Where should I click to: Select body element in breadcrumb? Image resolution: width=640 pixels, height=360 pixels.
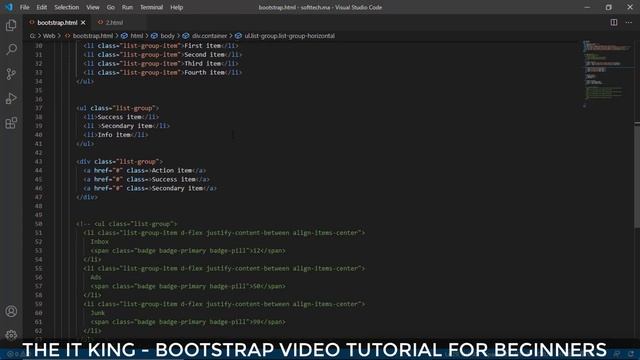click(x=167, y=36)
